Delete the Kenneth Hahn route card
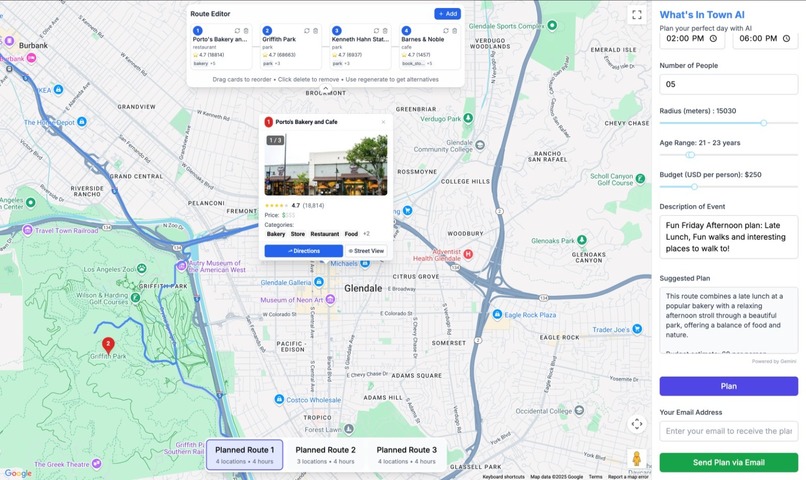This screenshot has width=806, height=480. coord(385,31)
